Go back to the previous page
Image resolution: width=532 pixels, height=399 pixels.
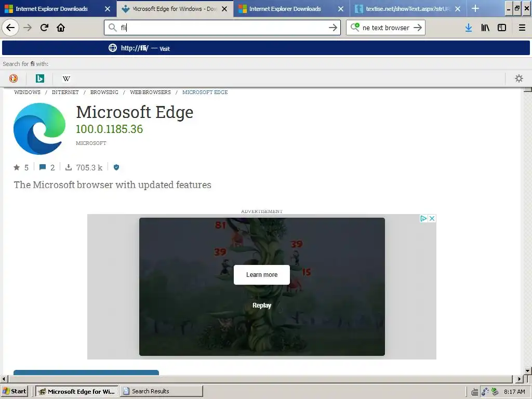tap(10, 28)
